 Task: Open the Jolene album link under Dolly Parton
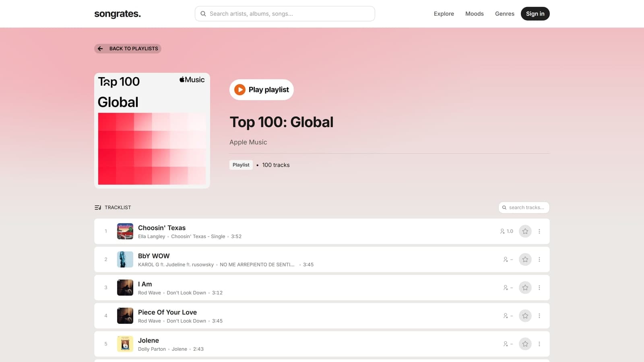(180, 349)
